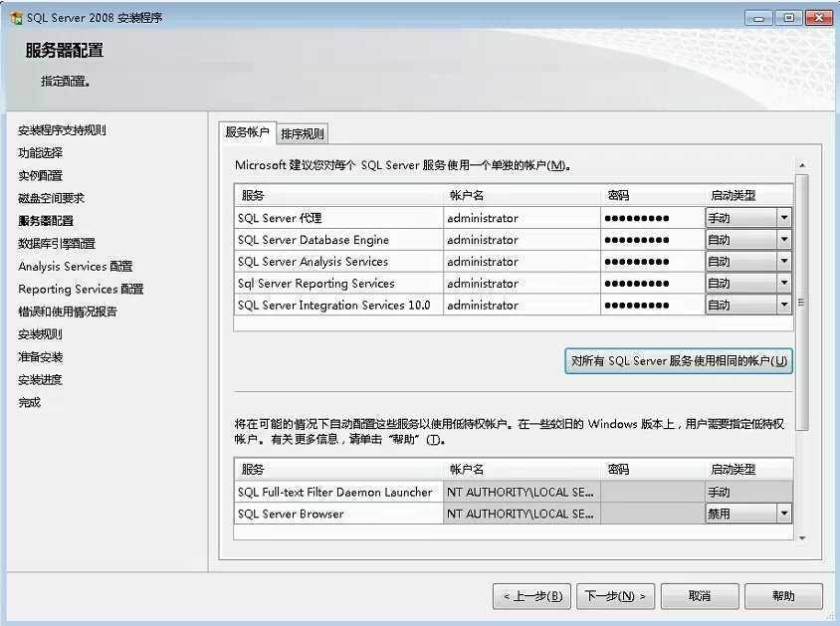Viewport: 840px width, 626px height.
Task: Open startup type dropdown for SQL Server Integration Services 10.0
Action: point(783,306)
